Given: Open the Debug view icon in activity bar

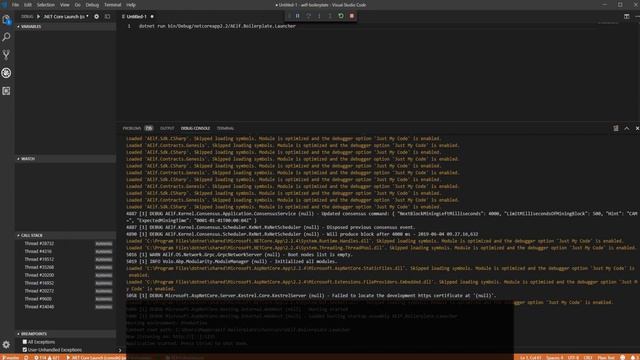Looking at the screenshot, I should click(x=6, y=73).
